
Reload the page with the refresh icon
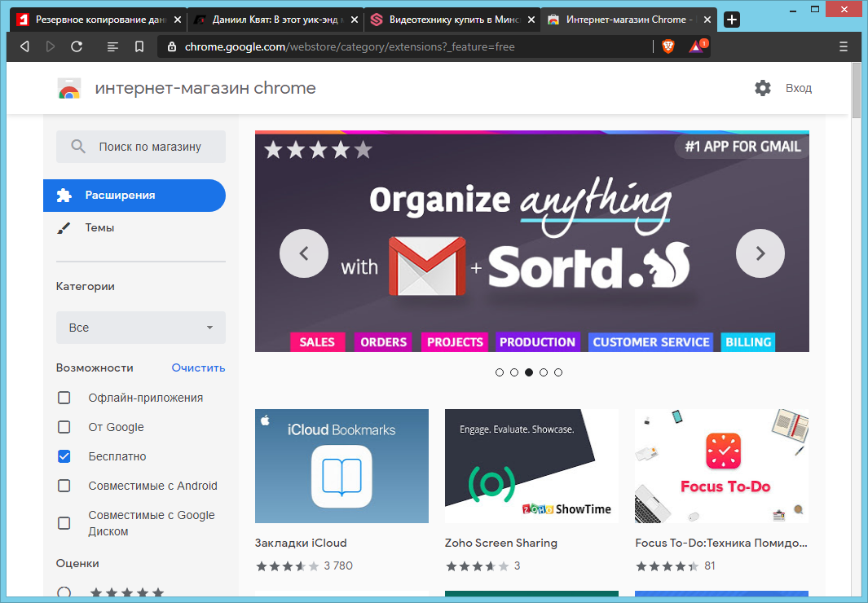pyautogui.click(x=77, y=46)
